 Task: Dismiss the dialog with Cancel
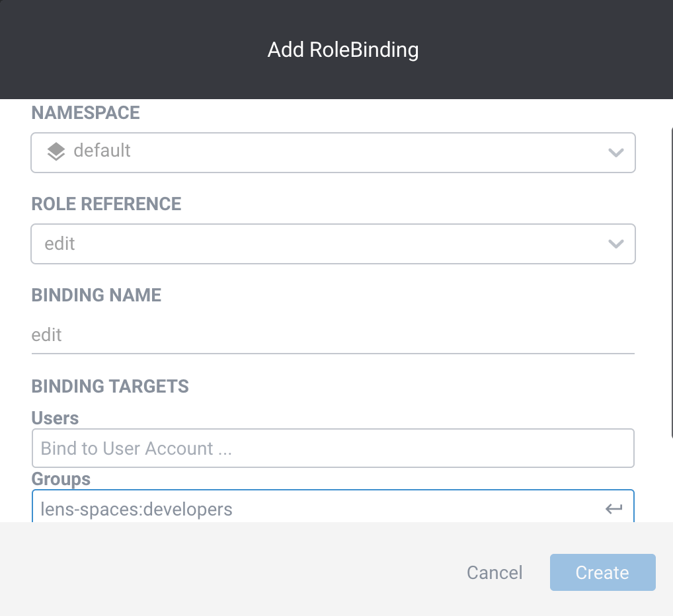click(494, 572)
